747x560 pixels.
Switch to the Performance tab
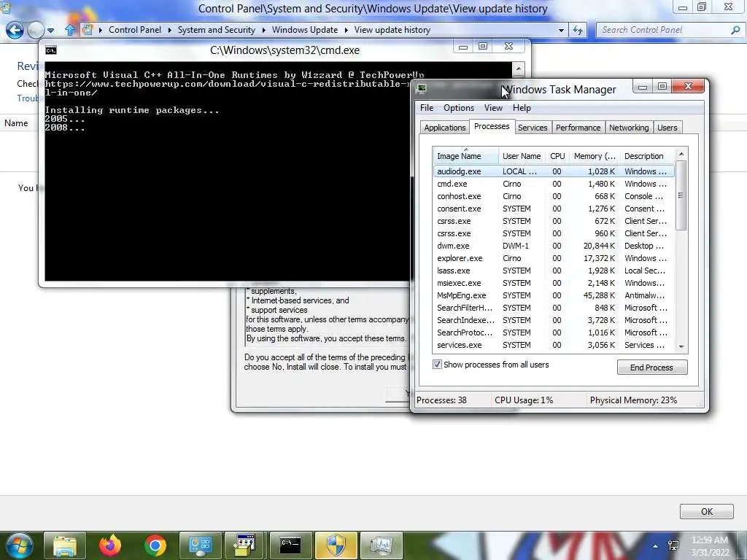click(x=578, y=128)
